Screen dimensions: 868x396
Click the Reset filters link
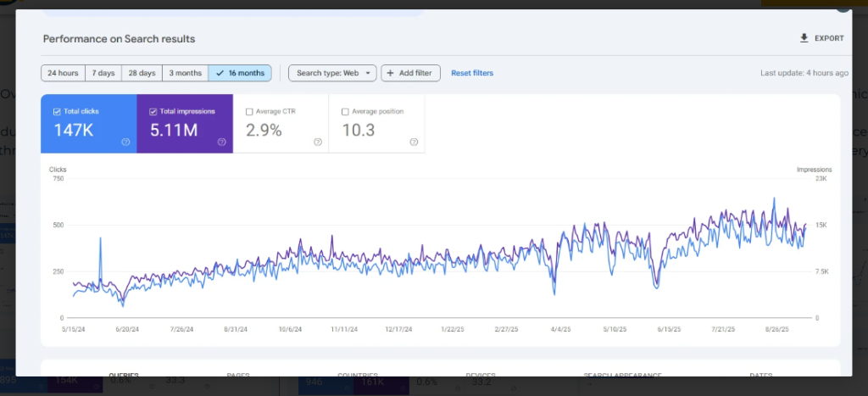(x=471, y=73)
